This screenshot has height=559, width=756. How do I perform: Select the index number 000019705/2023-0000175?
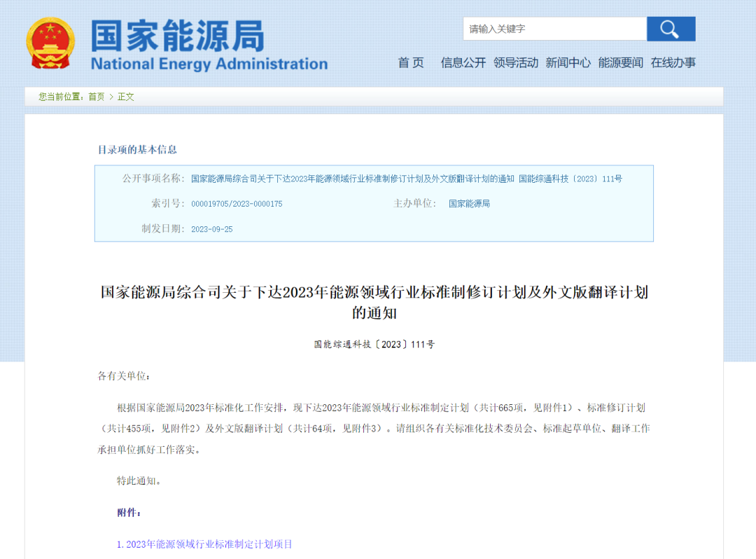237,204
